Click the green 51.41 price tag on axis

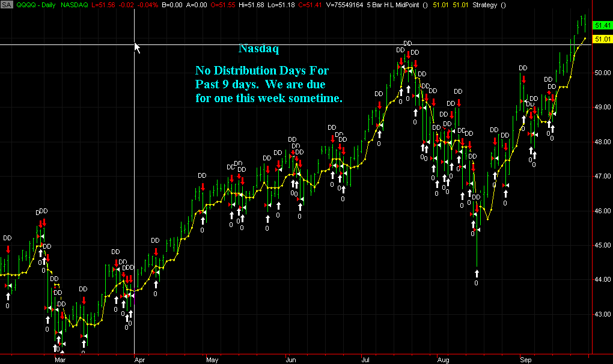click(x=602, y=25)
